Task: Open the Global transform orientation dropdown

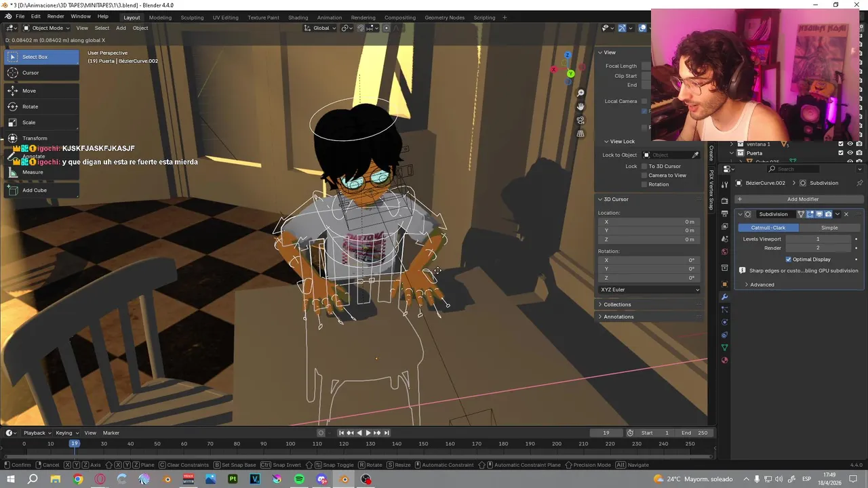Action: point(320,28)
